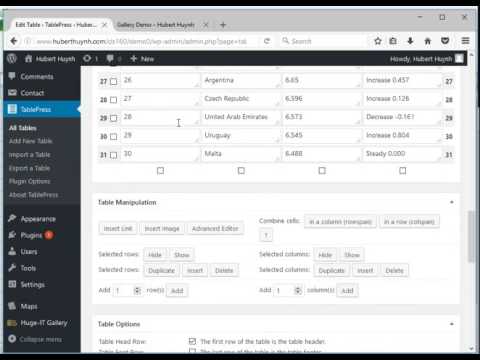This screenshot has height=360, width=480.
Task: Click the page vertical scrollbar thumb
Action: [x=471, y=237]
